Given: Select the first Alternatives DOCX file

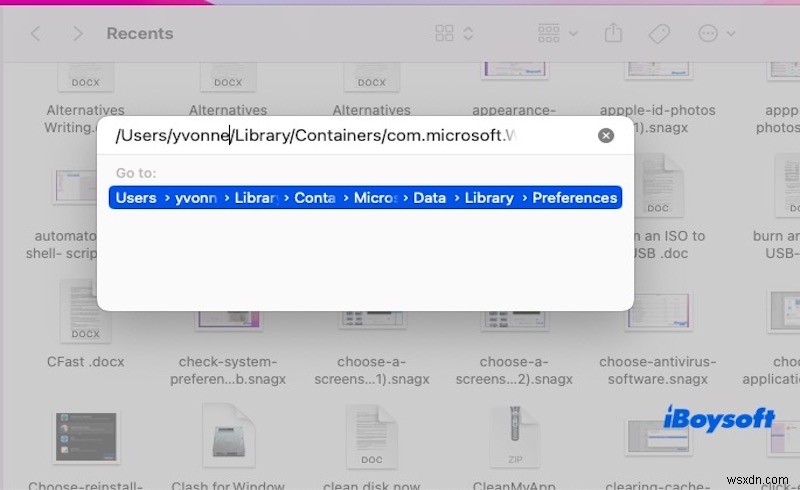Looking at the screenshot, I should (x=85, y=77).
